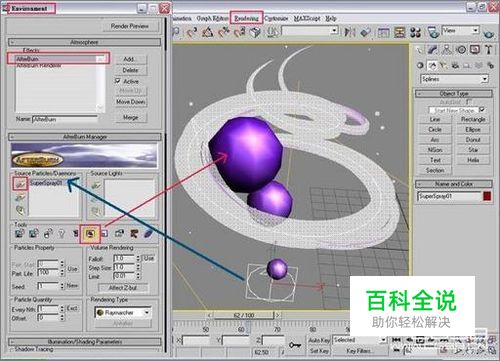
Task: Click the third icon beside the SuperSpray01 list
Action: point(20,210)
